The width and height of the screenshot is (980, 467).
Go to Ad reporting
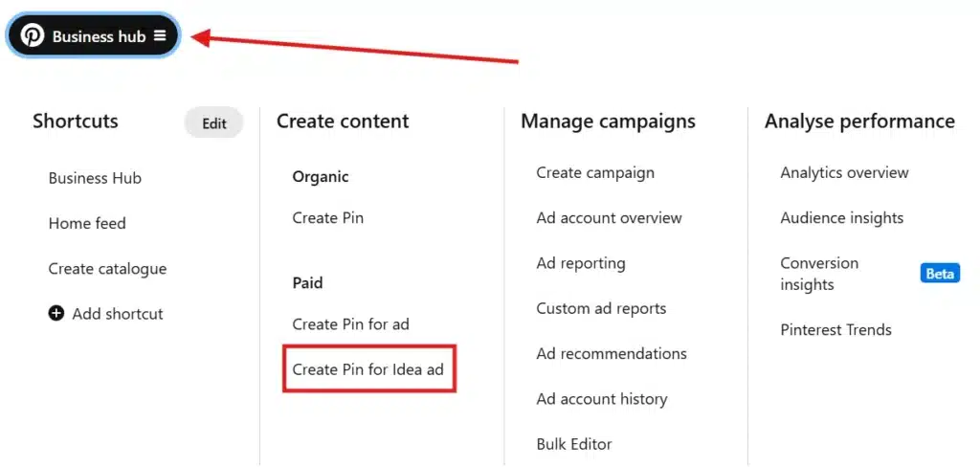pyautogui.click(x=581, y=263)
